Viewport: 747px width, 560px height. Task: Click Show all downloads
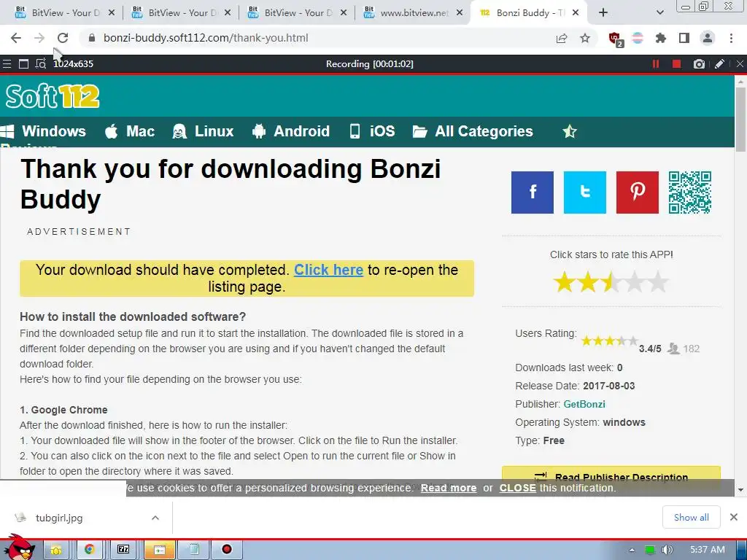(x=691, y=517)
